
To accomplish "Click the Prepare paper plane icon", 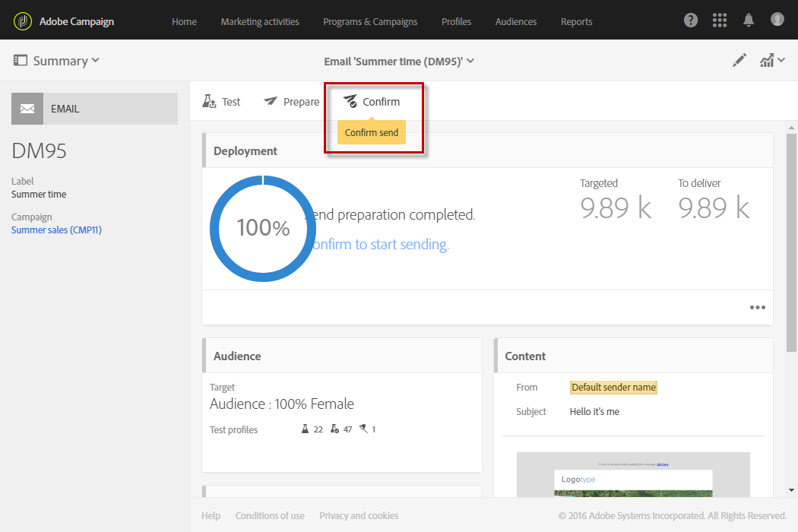I will [x=271, y=101].
